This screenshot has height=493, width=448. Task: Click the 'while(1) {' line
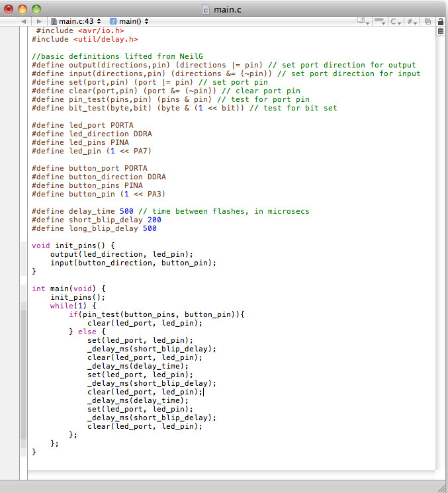click(73, 306)
